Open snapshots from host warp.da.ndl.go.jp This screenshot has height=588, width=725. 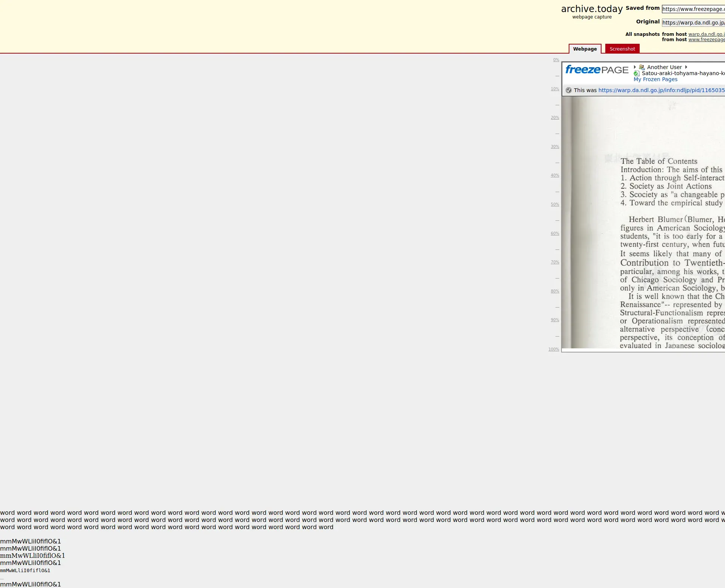click(x=706, y=34)
